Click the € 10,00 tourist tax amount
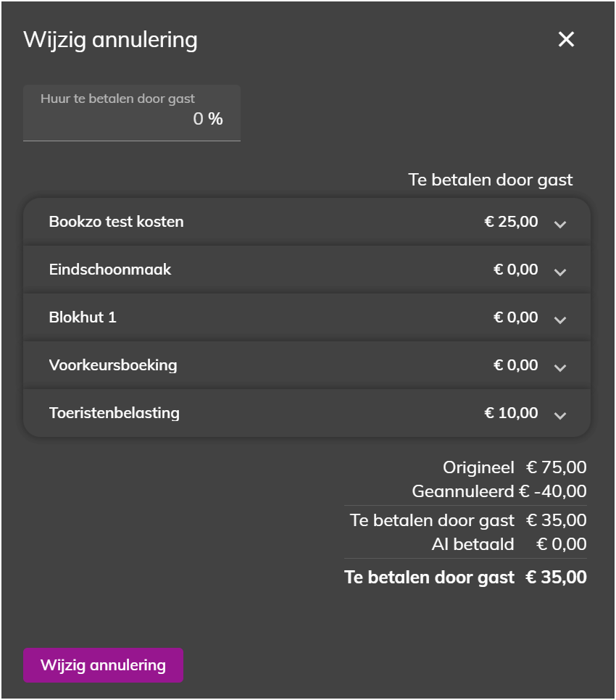616x700 pixels. coord(511,413)
